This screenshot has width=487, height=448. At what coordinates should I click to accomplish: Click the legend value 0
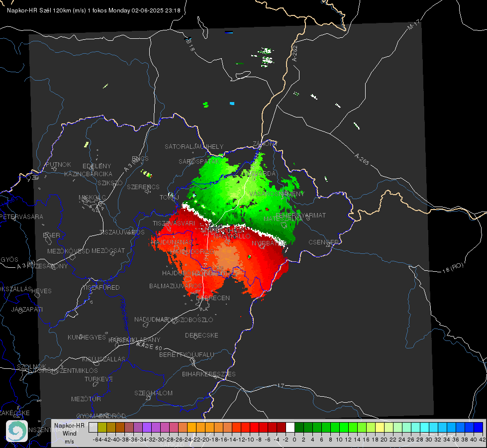[x=294, y=440]
